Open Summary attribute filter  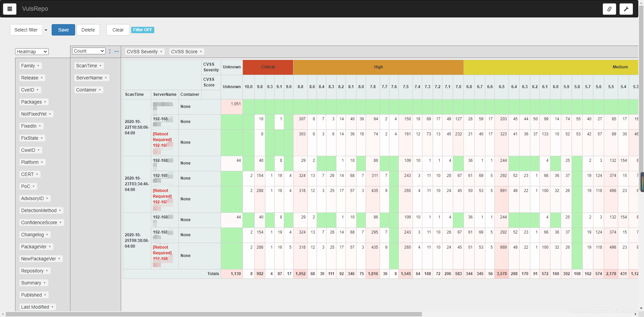pos(45,283)
